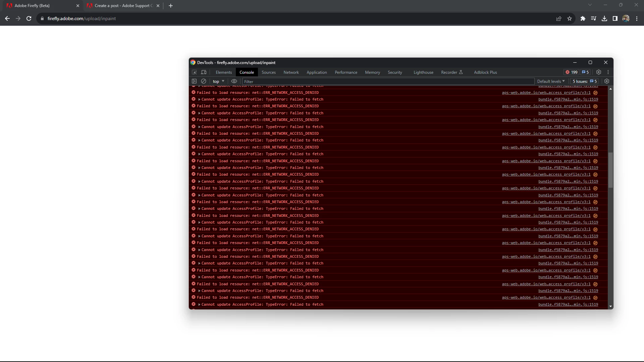This screenshot has width=644, height=362.
Task: Clear console with the ban icon
Action: click(x=204, y=81)
